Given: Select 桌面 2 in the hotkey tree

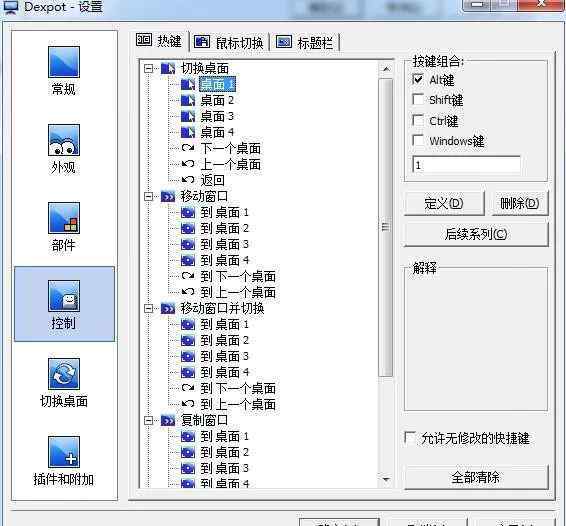Looking at the screenshot, I should coord(217,100).
